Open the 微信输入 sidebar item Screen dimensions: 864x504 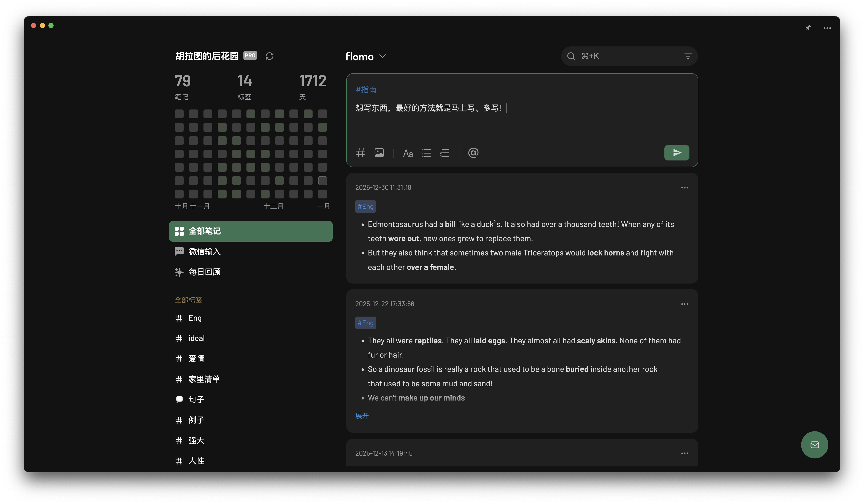tap(204, 252)
